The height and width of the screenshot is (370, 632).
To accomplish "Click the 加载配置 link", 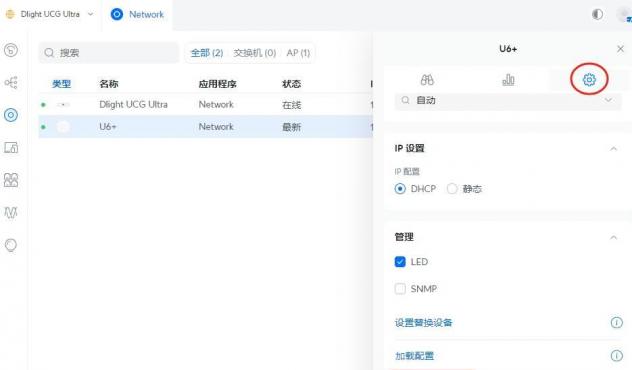I will pyautogui.click(x=414, y=356).
